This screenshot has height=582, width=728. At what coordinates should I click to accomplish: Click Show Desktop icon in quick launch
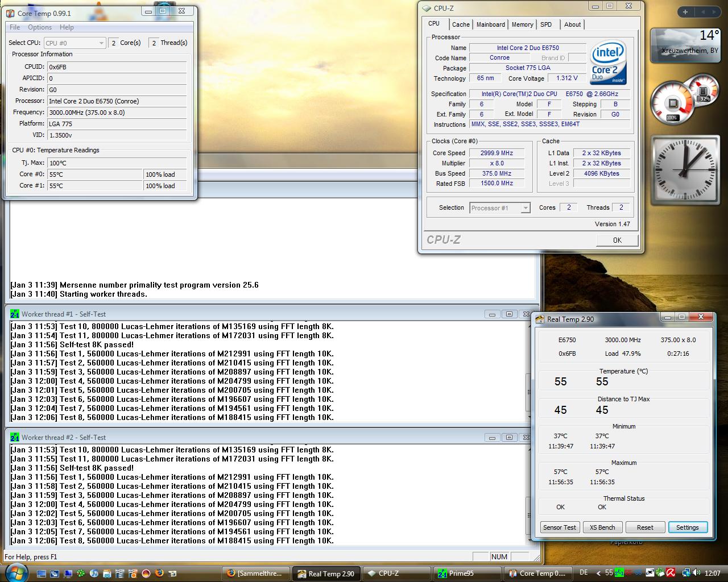[42, 573]
